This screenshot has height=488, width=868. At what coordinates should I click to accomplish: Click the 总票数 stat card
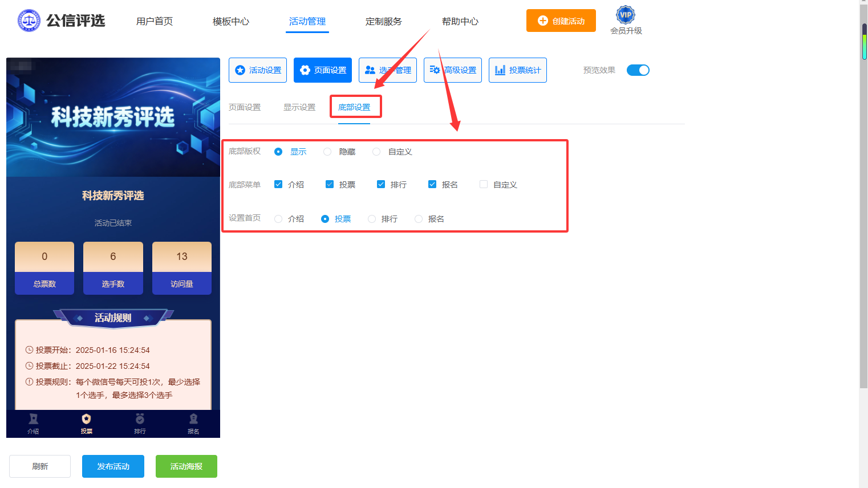44,268
